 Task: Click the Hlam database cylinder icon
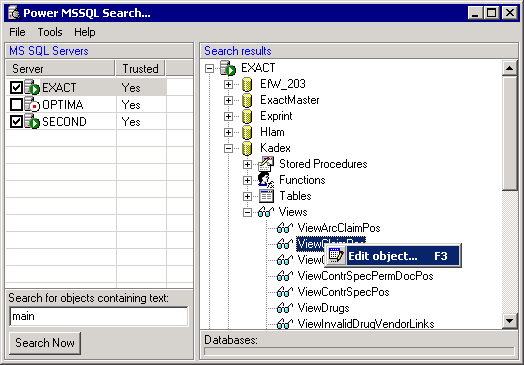[x=247, y=132]
